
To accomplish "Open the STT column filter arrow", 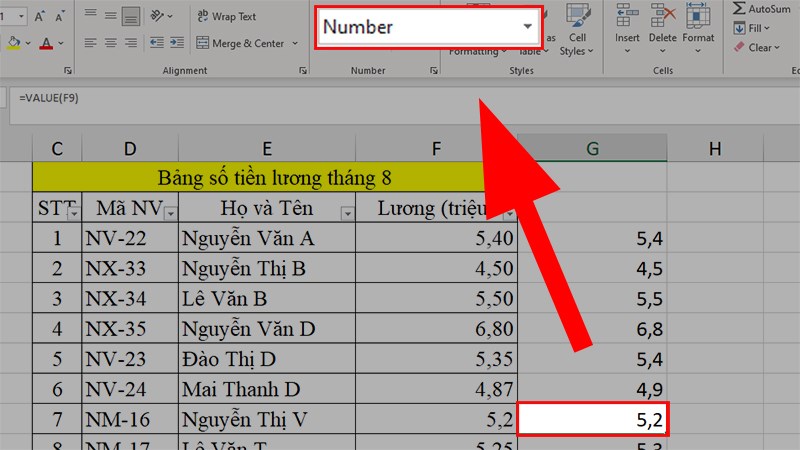I will [74, 214].
